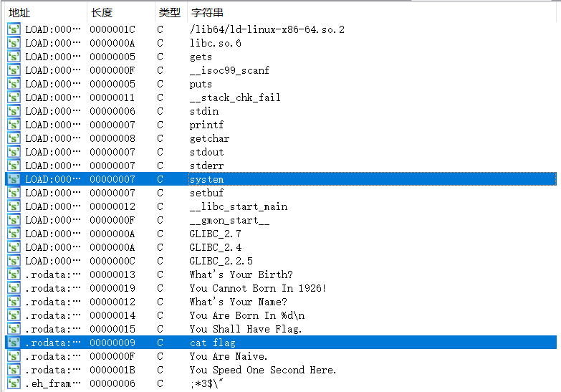Select the __stack_chk_fail entry

[281, 97]
